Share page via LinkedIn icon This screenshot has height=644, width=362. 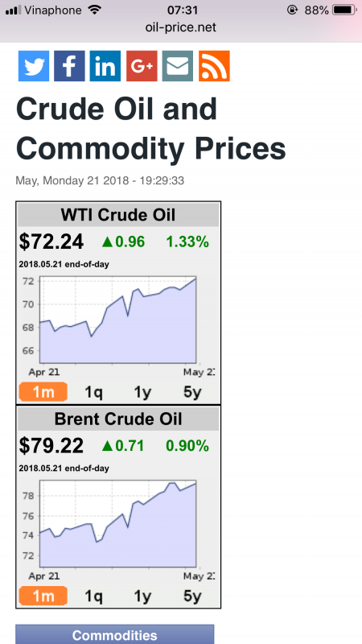[105, 66]
